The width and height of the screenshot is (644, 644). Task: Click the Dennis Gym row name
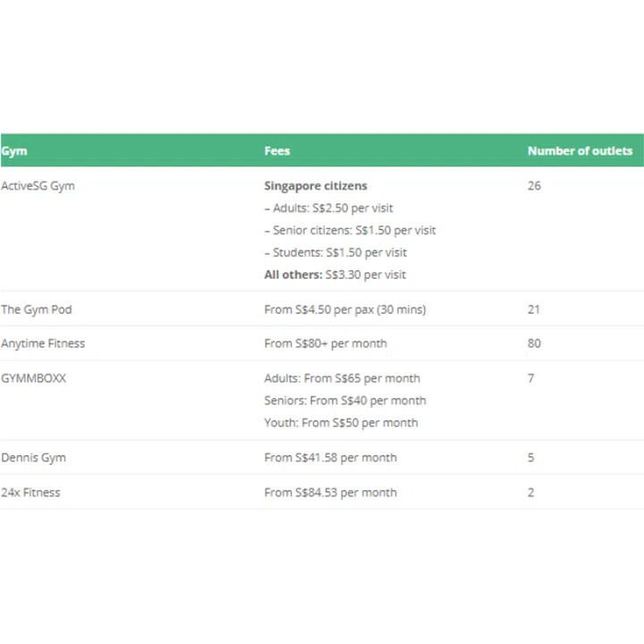pyautogui.click(x=34, y=457)
